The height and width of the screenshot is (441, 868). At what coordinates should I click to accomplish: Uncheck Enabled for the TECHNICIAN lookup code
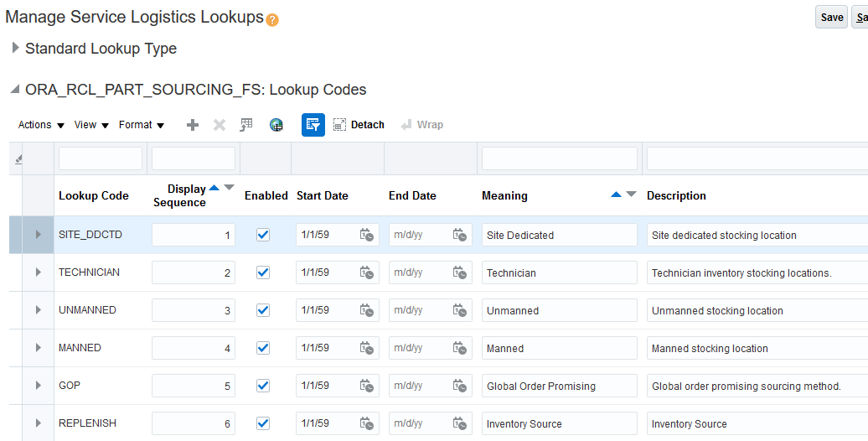[x=263, y=272]
